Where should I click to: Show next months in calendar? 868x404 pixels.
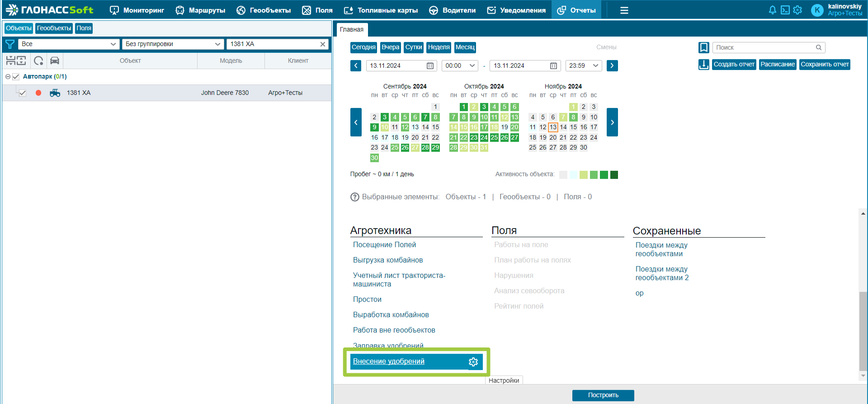point(612,122)
